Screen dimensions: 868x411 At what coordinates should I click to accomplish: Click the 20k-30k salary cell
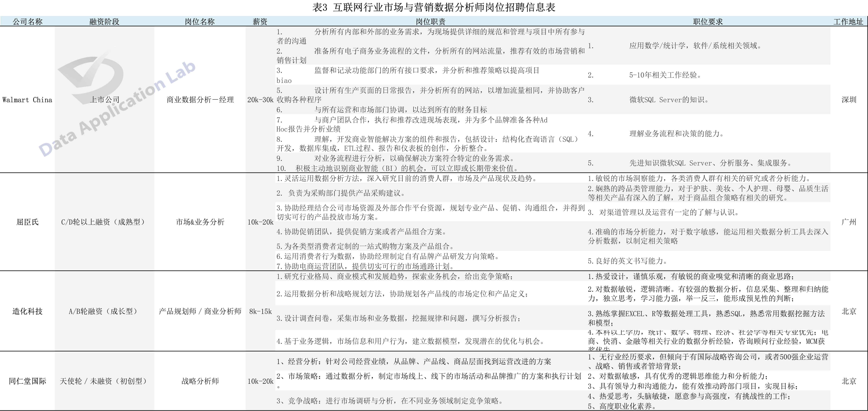click(260, 100)
